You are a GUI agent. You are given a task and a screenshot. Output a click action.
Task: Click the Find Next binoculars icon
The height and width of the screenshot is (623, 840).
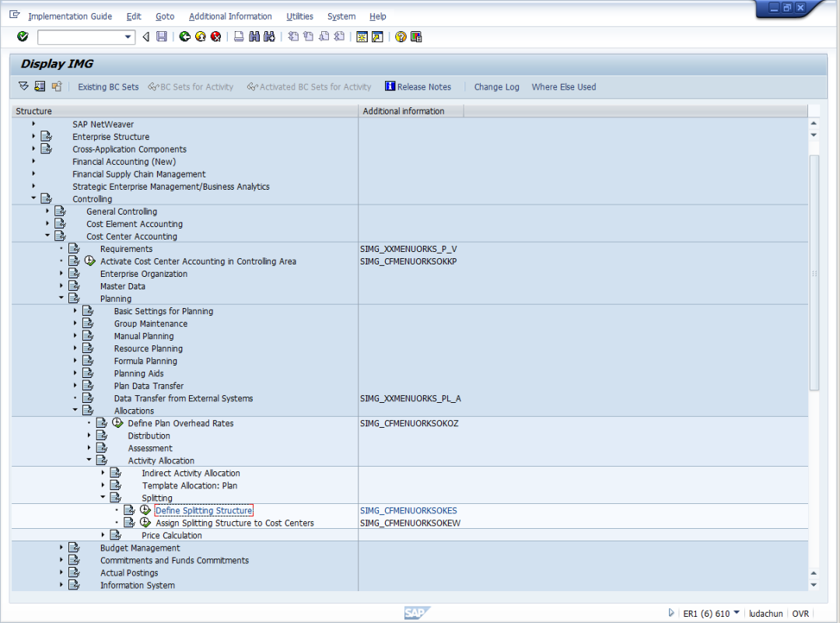click(269, 37)
